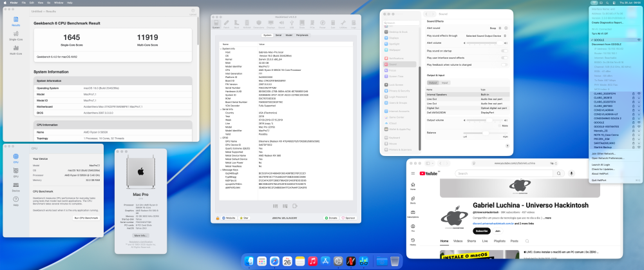Open Safari sidebar dropdown arrow
Screen dimensions: 644x270
pos(432,163)
